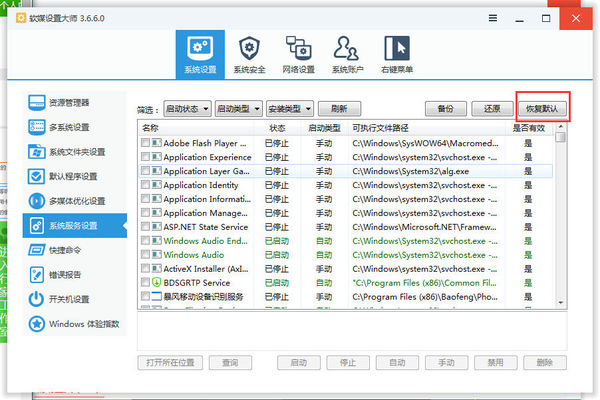Select 开关机设置 power icon item
600x400 pixels.
click(75, 299)
